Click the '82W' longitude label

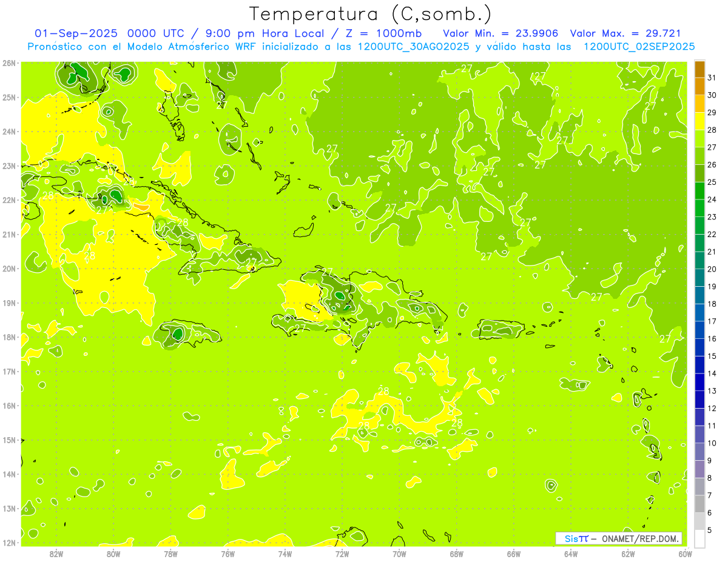point(56,554)
